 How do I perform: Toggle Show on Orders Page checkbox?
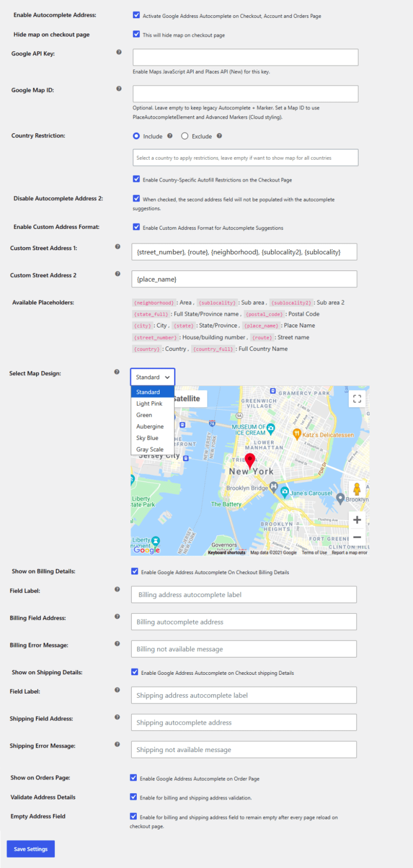pos(134,778)
